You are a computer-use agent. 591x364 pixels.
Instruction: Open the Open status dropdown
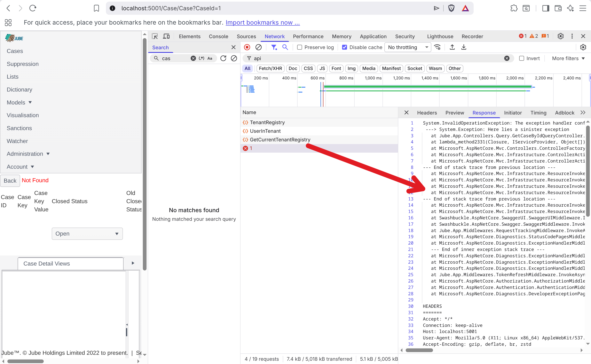tap(87, 234)
